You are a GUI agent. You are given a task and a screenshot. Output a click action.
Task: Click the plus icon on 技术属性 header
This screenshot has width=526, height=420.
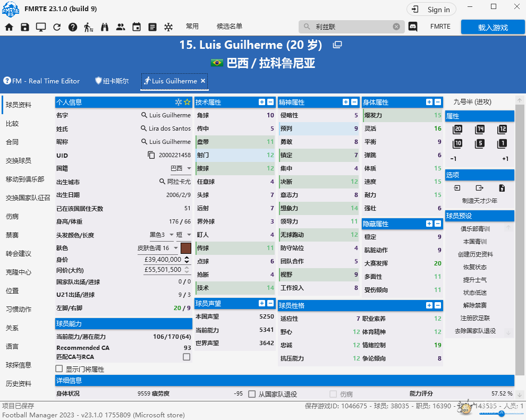click(262, 102)
